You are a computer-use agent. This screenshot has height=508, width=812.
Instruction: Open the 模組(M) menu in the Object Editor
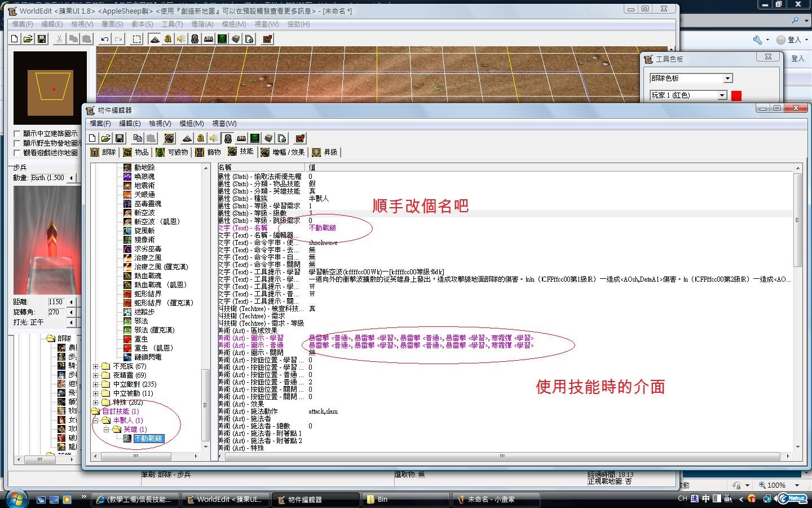pyautogui.click(x=191, y=123)
